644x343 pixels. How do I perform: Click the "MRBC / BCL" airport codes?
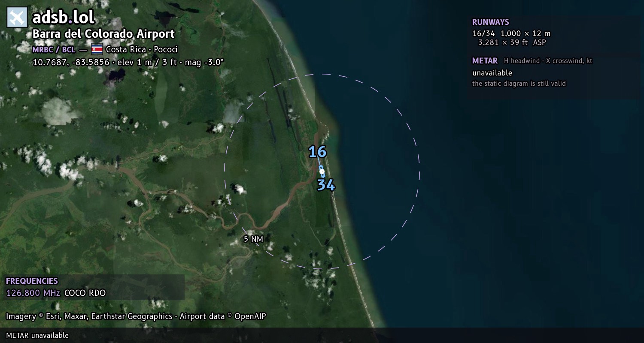[x=54, y=49]
